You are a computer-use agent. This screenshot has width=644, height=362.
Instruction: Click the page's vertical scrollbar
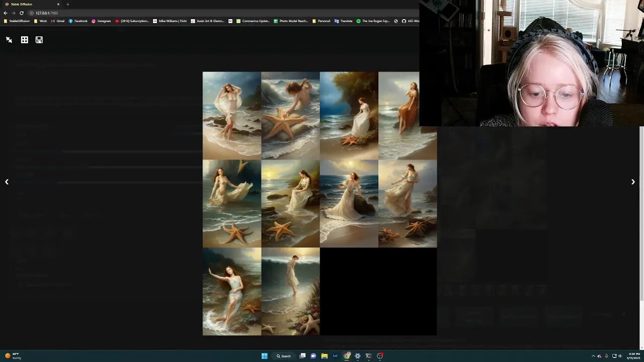[x=641, y=214]
